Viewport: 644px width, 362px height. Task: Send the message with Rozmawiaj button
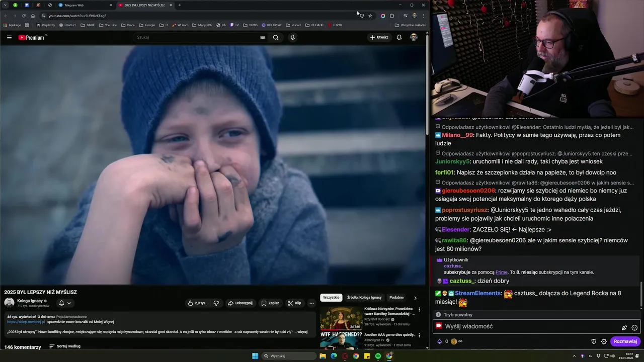pyautogui.click(x=625, y=341)
